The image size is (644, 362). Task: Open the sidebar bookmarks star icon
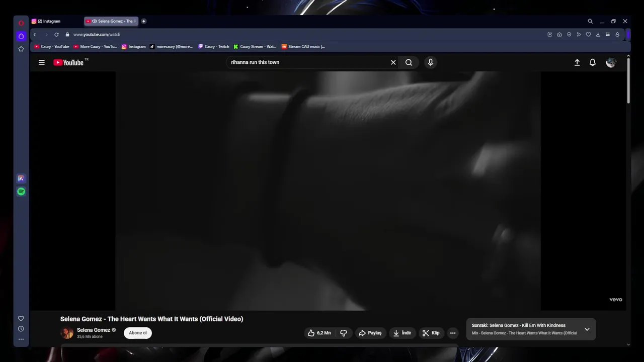coord(21,49)
